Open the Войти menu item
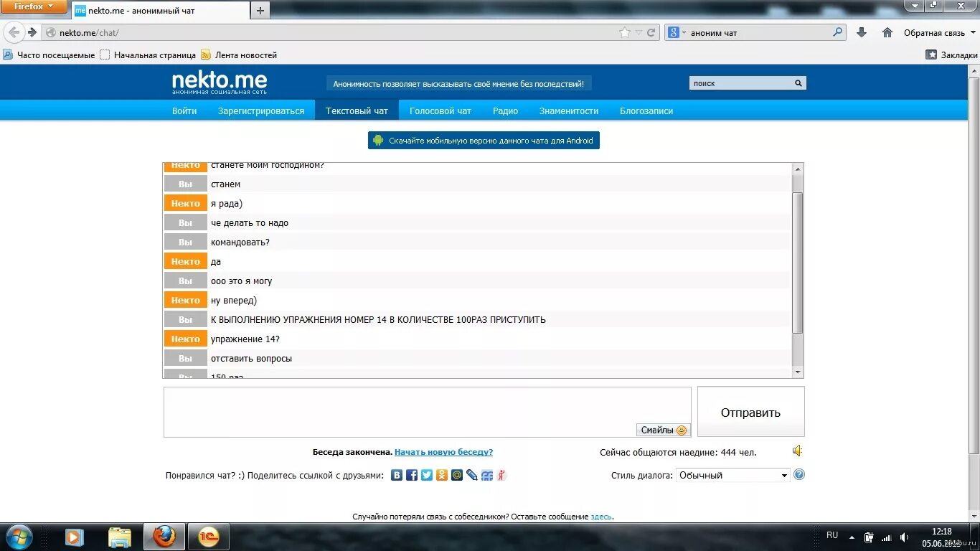This screenshot has width=980, height=551. click(184, 110)
